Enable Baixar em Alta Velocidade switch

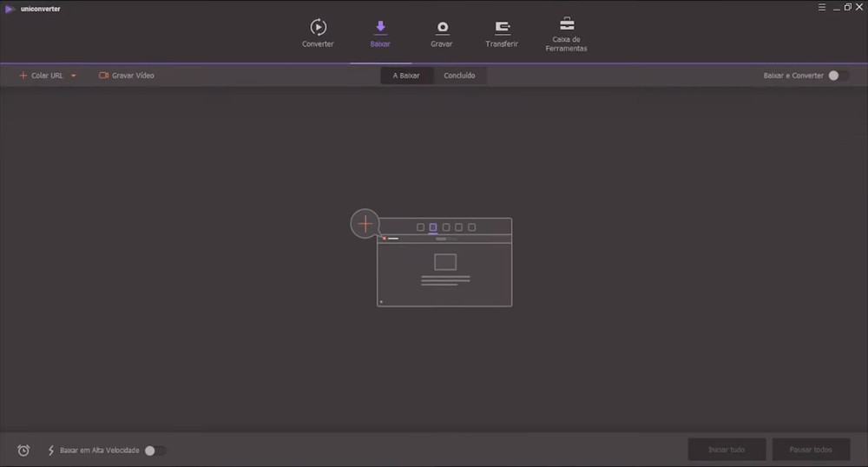coord(154,451)
